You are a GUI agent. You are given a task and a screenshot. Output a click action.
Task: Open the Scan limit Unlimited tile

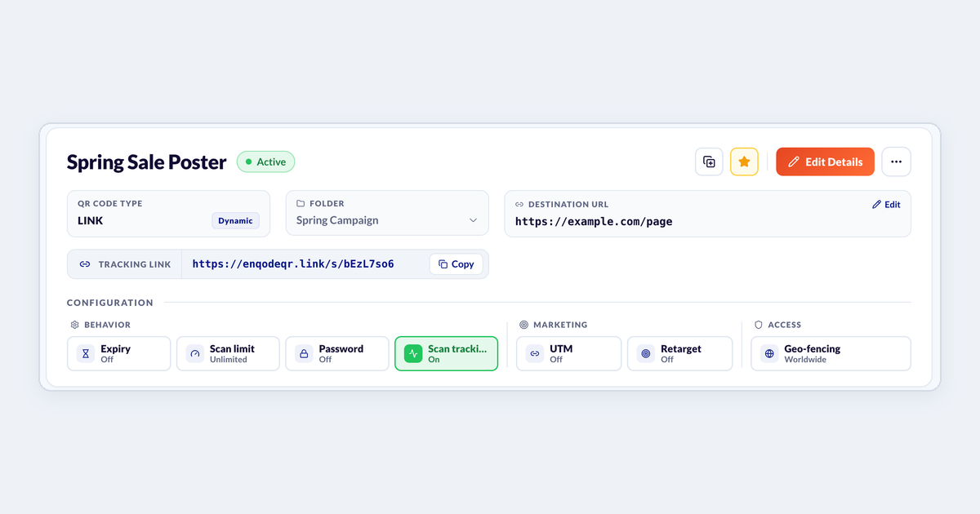point(228,353)
